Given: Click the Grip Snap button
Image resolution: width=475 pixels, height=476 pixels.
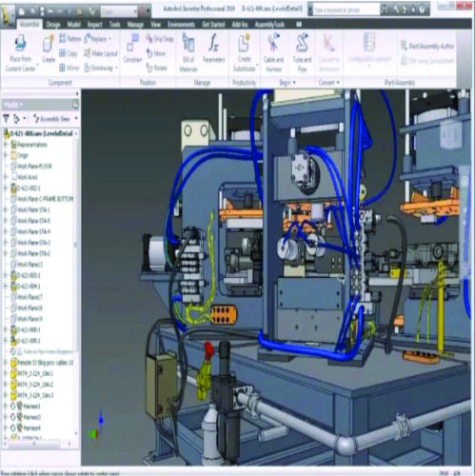Looking at the screenshot, I should 160,39.
